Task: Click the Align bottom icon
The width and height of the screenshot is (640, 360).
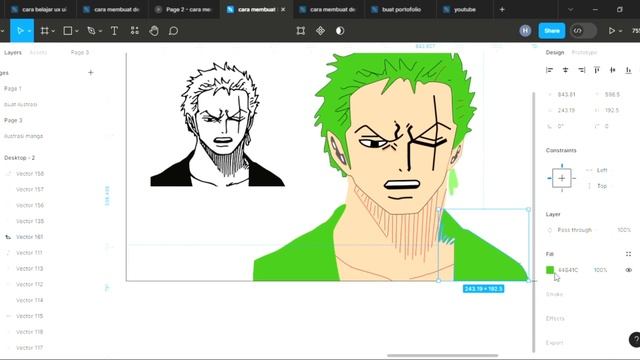Action: tap(628, 70)
